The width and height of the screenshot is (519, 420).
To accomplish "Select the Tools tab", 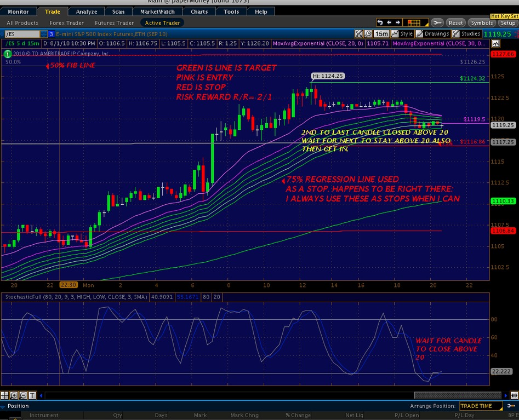I will (231, 11).
